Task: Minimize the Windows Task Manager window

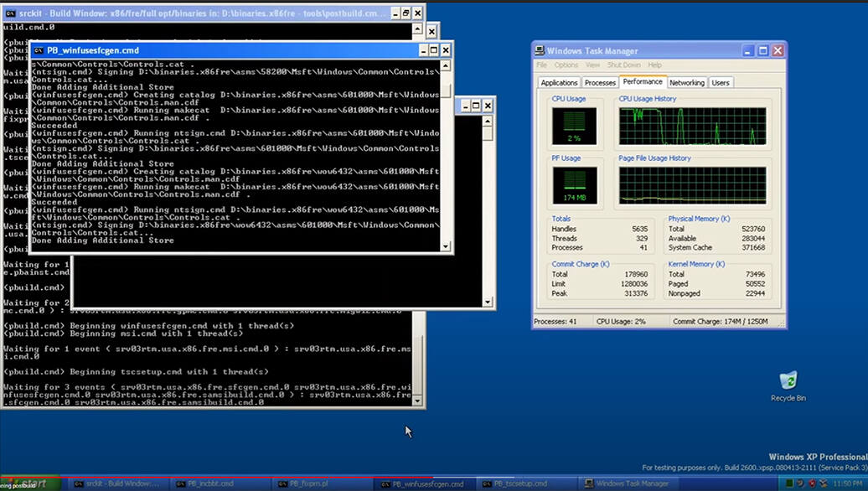Action: pos(748,50)
